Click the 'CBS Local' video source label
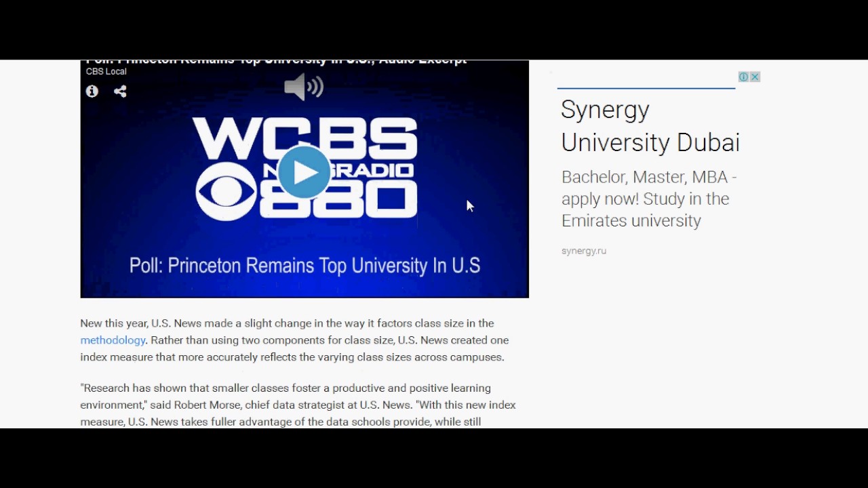The image size is (868, 488). point(106,71)
